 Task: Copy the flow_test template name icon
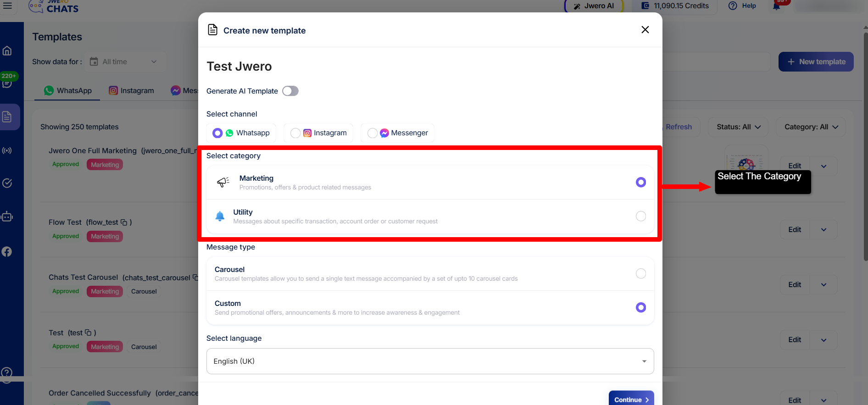tap(124, 222)
